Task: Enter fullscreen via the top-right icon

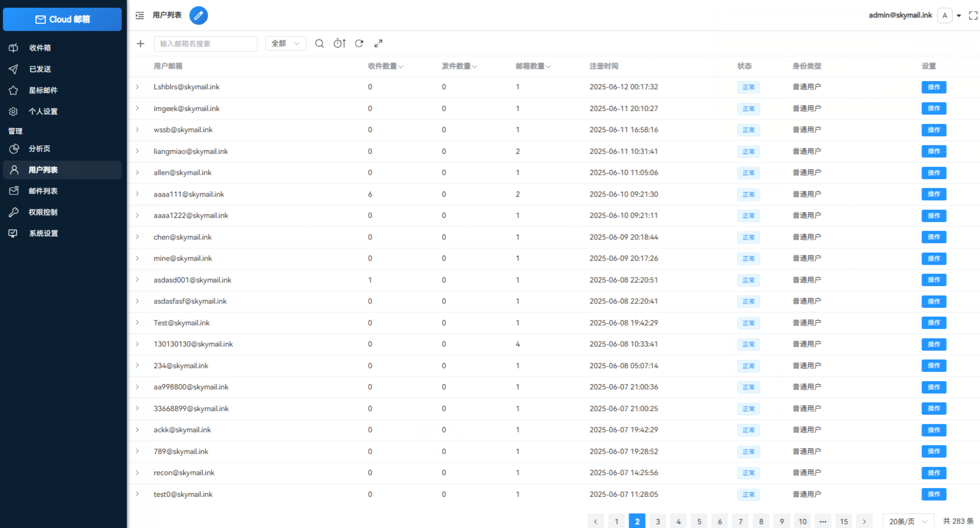Action: click(x=973, y=16)
